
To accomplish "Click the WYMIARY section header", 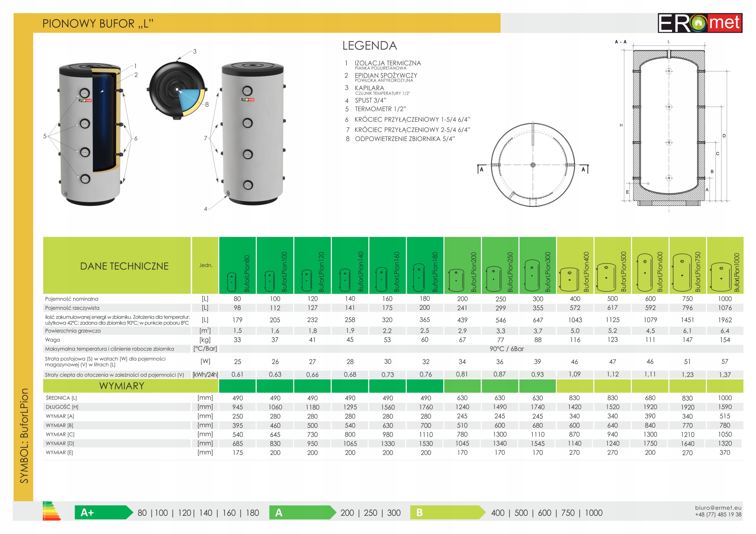I will (x=121, y=386).
